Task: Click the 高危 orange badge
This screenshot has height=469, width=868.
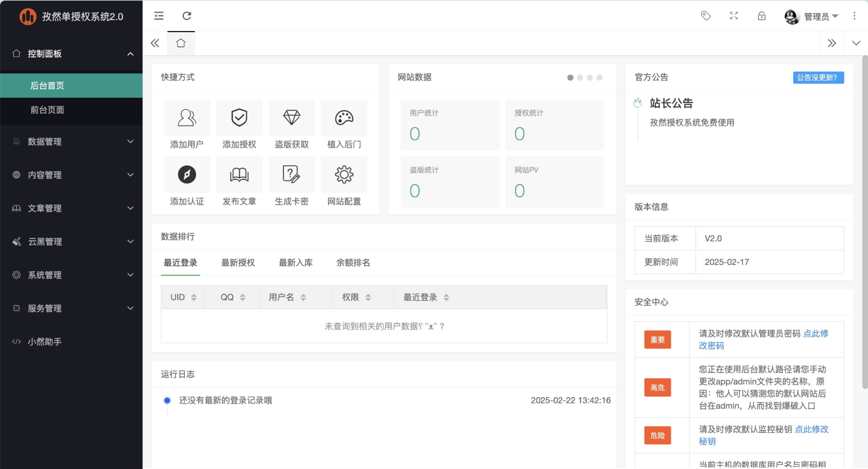Action: tap(658, 387)
